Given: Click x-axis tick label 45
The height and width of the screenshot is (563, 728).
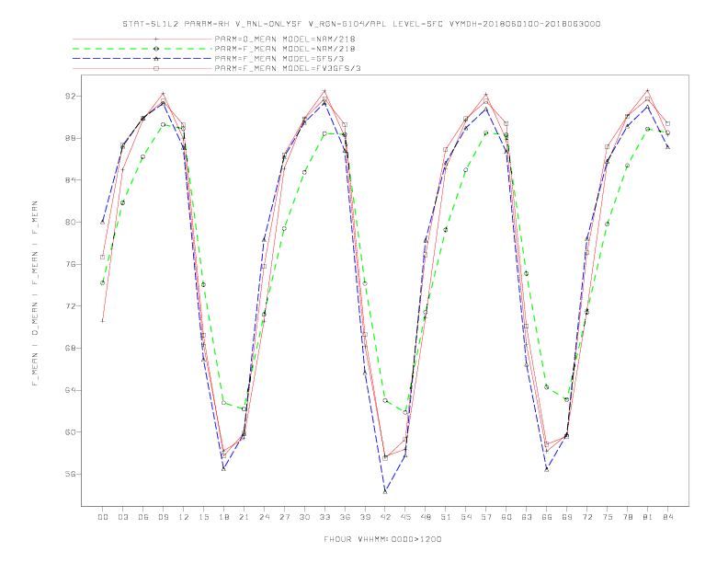Looking at the screenshot, I should [x=405, y=517].
